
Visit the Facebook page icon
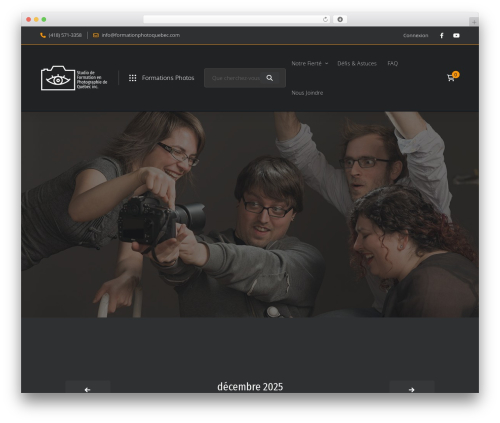click(x=442, y=35)
